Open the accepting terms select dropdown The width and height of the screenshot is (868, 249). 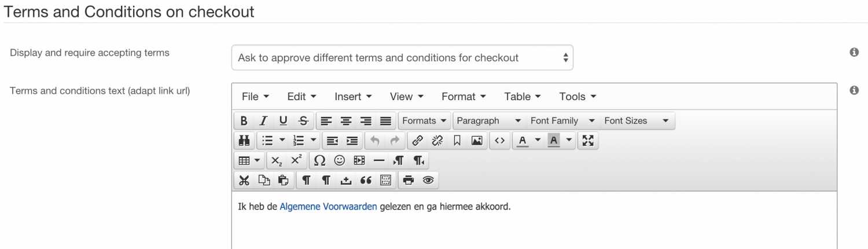[x=402, y=58]
